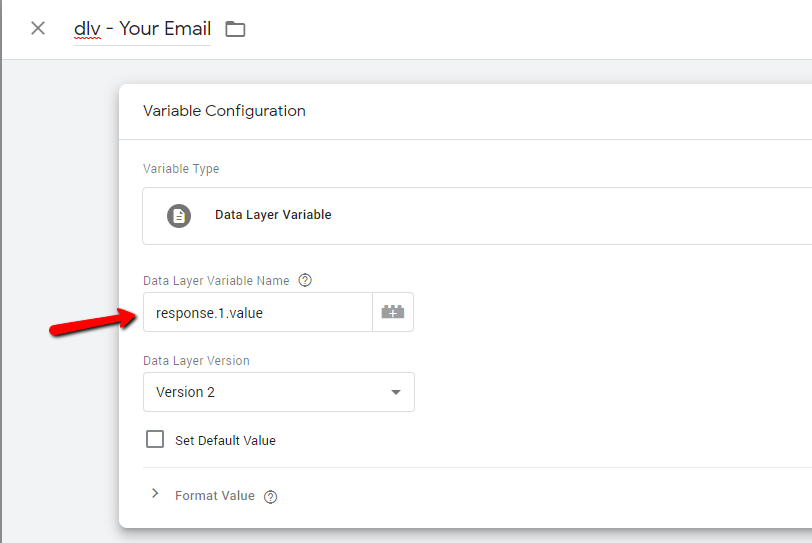This screenshot has width=812, height=543.
Task: Click the Variable Configuration heading
Action: click(x=224, y=111)
